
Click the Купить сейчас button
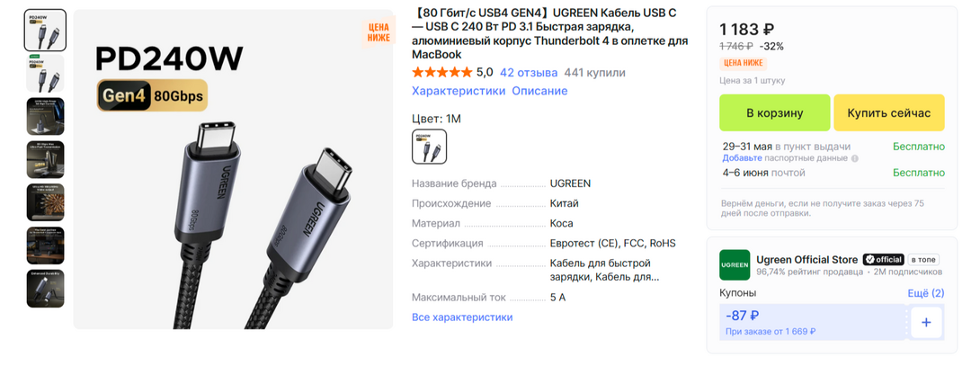(x=889, y=112)
